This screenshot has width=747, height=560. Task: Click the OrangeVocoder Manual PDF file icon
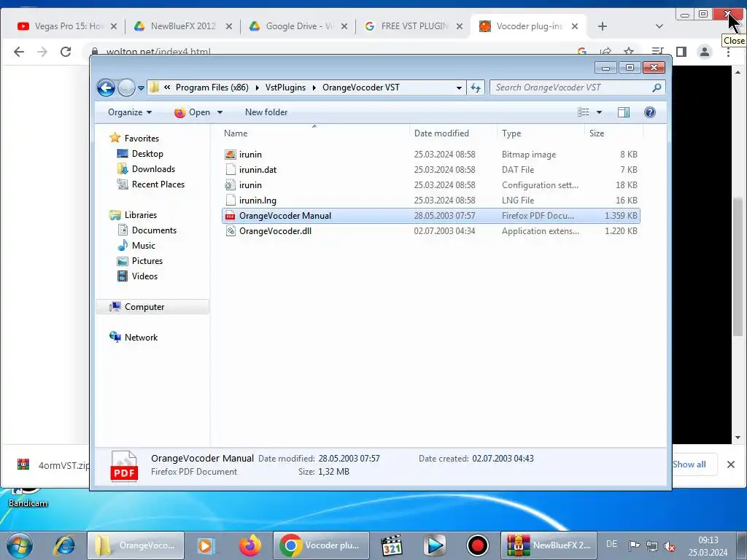(231, 216)
